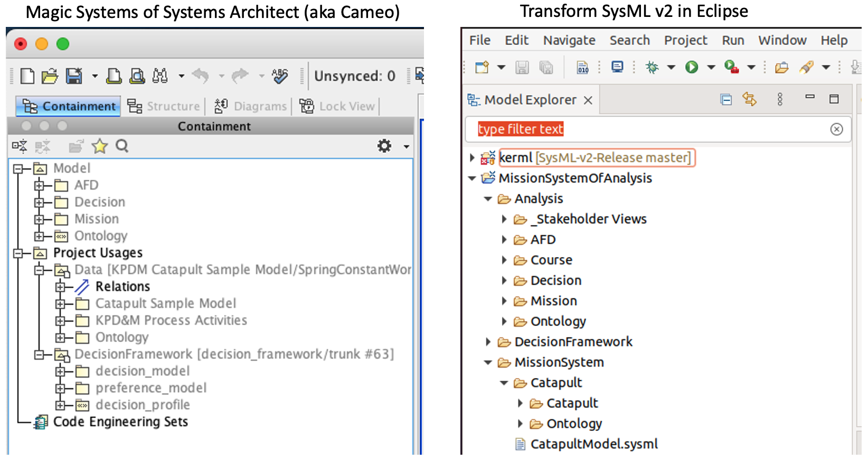Click the search magnifier in Containment panel

click(122, 146)
